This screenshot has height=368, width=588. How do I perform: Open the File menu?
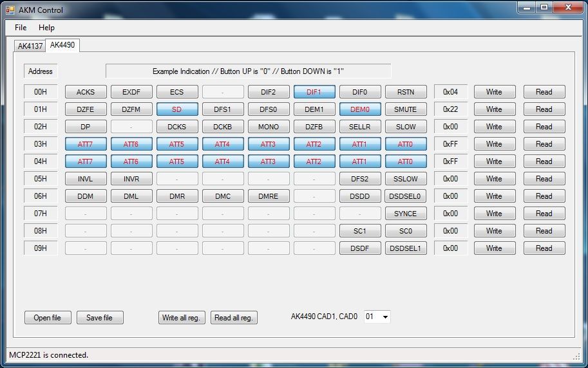[x=21, y=28]
